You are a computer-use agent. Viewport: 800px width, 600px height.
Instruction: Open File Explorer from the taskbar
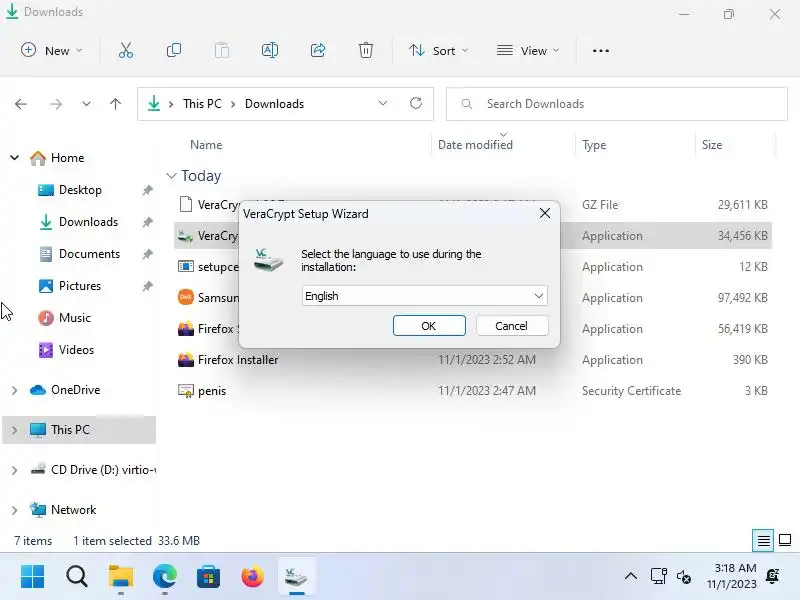(121, 577)
